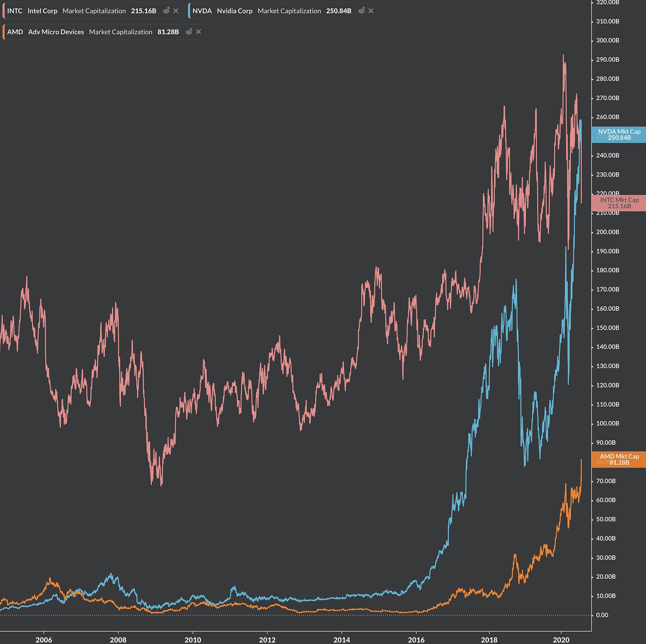Viewport: 646px width, 644px height.
Task: Click the Nvidia Corp company name
Action: pyautogui.click(x=235, y=11)
